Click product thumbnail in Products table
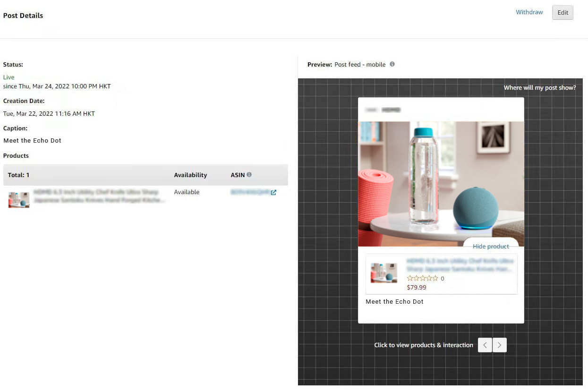Image resolution: width=588 pixels, height=392 pixels. point(19,199)
